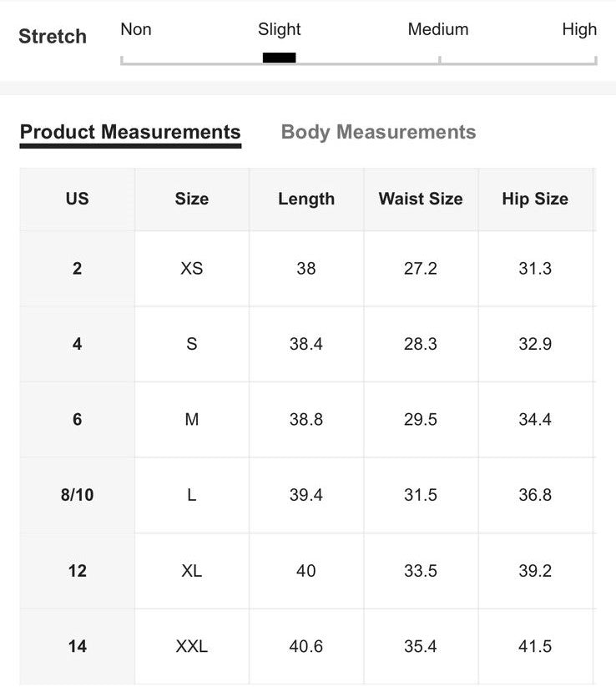Click the waist value 29.5 for size M
Image resolution: width=616 pixels, height=687 pixels.
point(420,420)
